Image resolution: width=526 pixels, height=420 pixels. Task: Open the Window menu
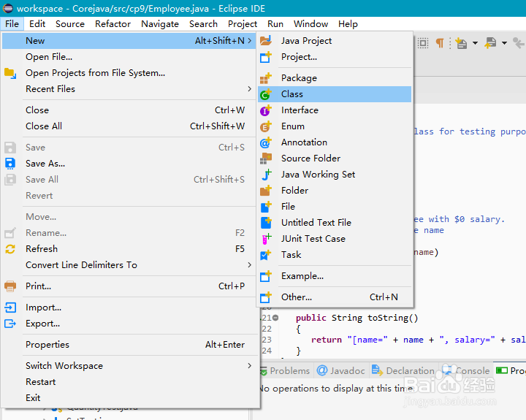coord(310,24)
